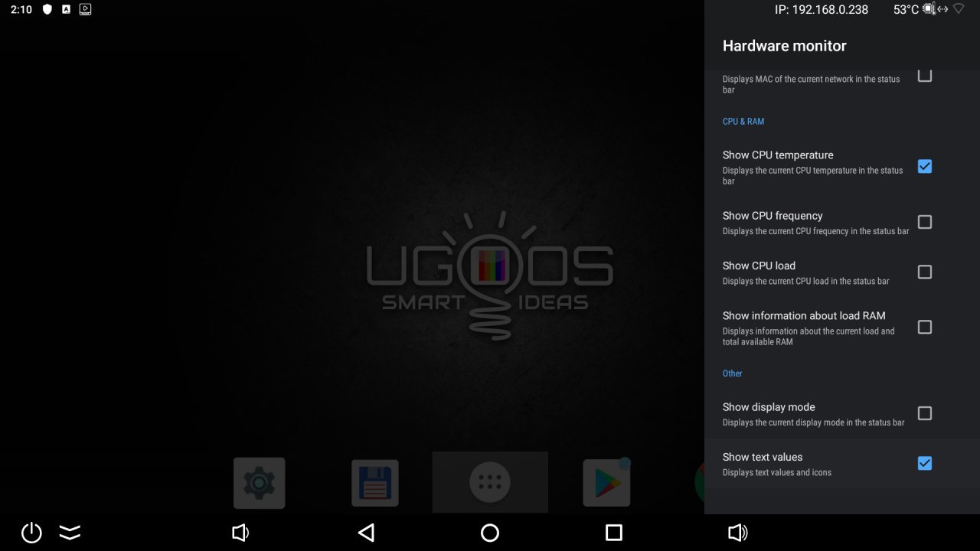This screenshot has height=551, width=980.
Task: Click the ethernet arrows icon in status bar
Action: tap(942, 9)
